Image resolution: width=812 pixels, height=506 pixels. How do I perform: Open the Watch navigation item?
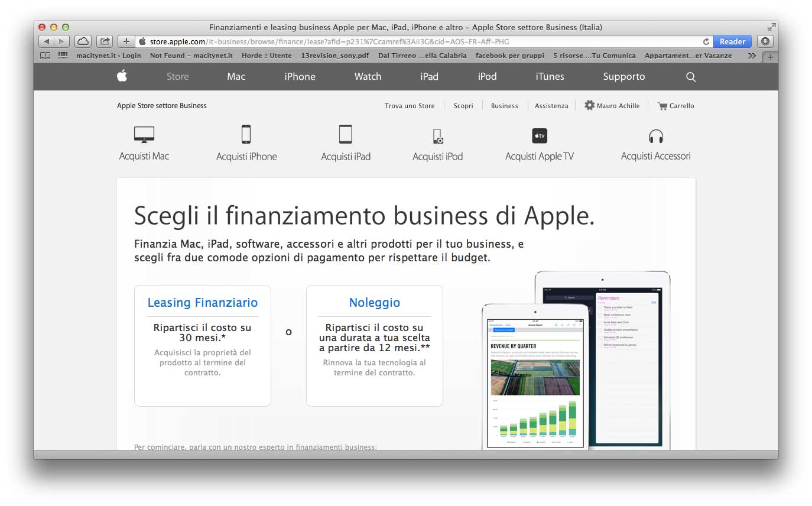click(368, 76)
